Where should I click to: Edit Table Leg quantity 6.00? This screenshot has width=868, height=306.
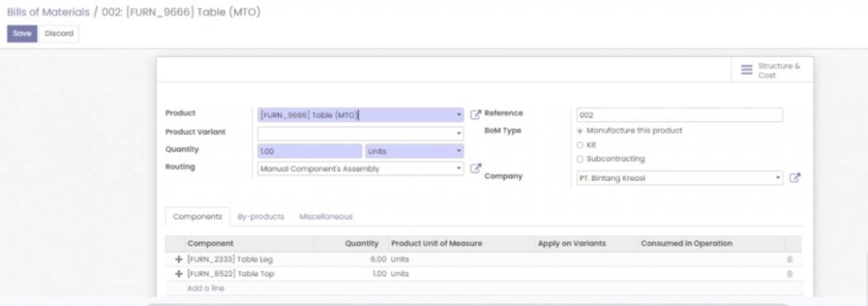pyautogui.click(x=378, y=259)
